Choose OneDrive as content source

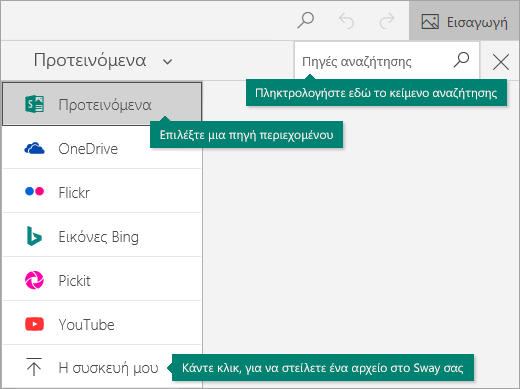(x=102, y=148)
